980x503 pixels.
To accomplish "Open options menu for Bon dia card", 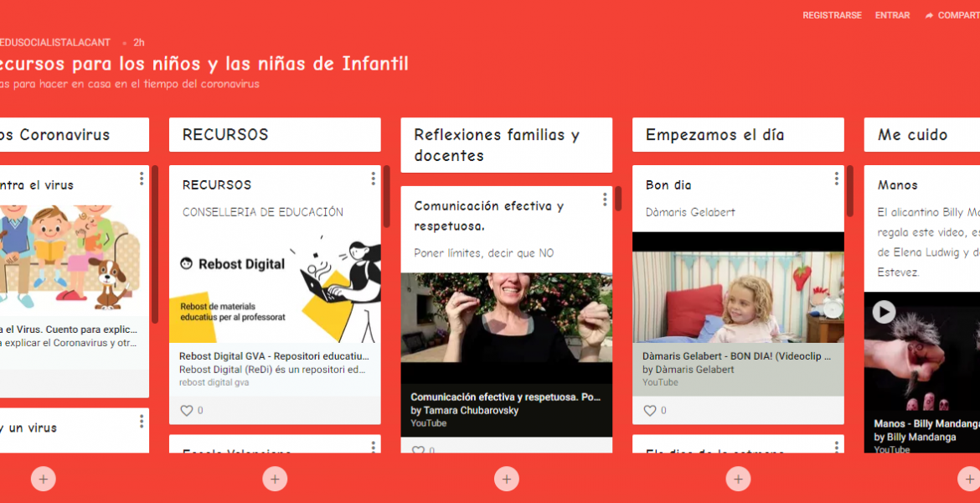I will [836, 179].
